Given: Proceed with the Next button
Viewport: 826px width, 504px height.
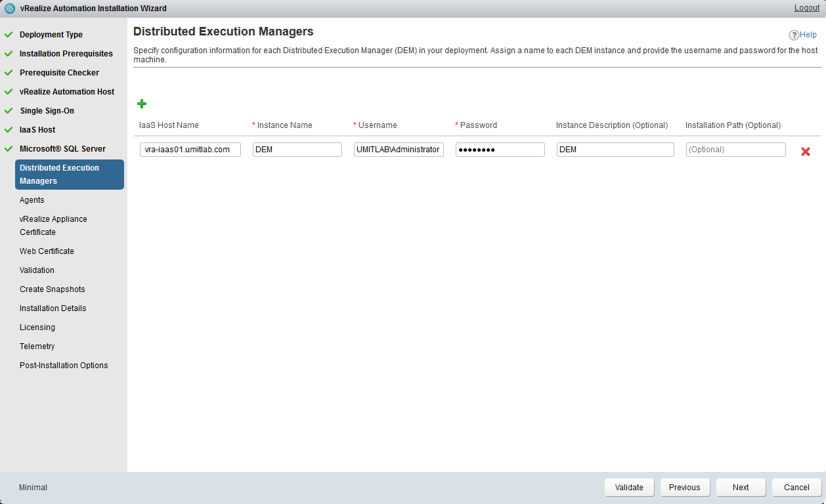Looking at the screenshot, I should (741, 488).
